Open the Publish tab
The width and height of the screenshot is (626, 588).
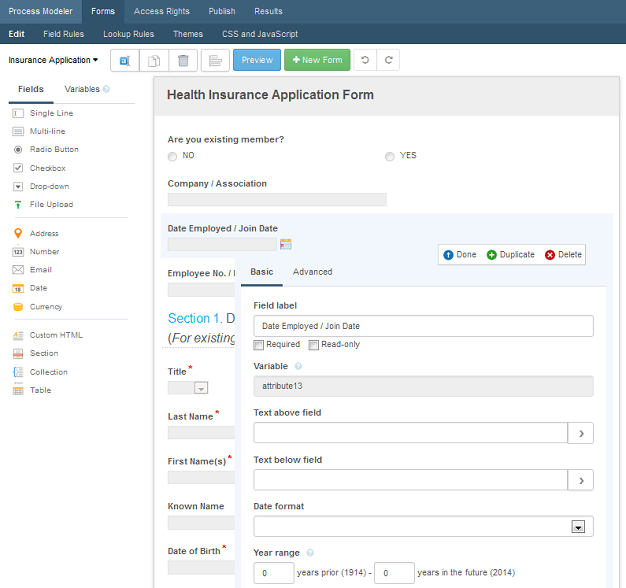tap(222, 11)
